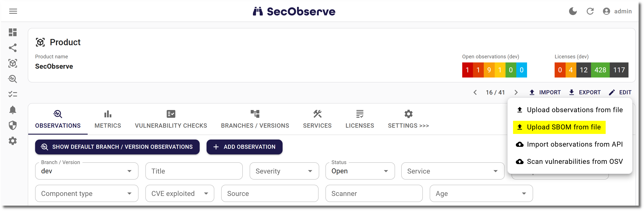Viewport: 644px width, 211px height.
Task: Click the red critical observations count box
Action: 467,70
